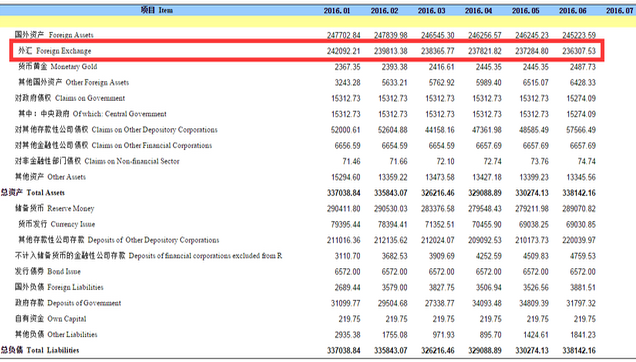Select Total Liabilities value 338142.16
Screen dimensions: 636x362
(x=578, y=350)
